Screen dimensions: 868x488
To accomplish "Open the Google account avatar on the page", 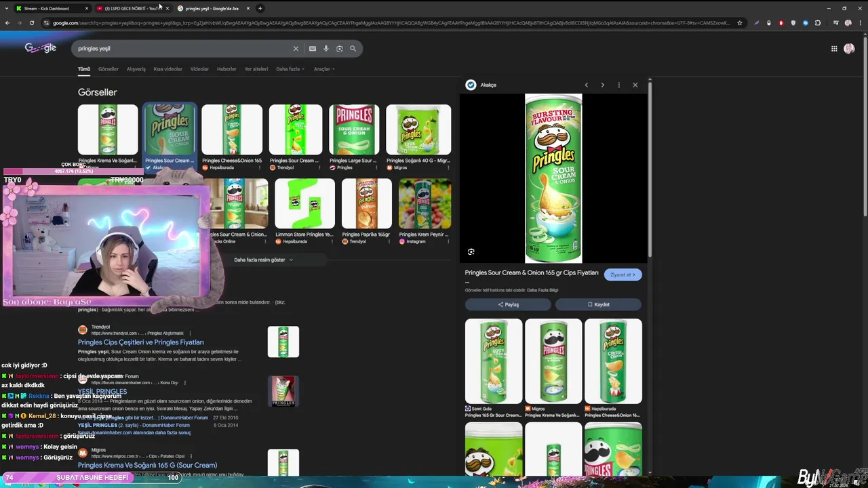I will coord(849,49).
